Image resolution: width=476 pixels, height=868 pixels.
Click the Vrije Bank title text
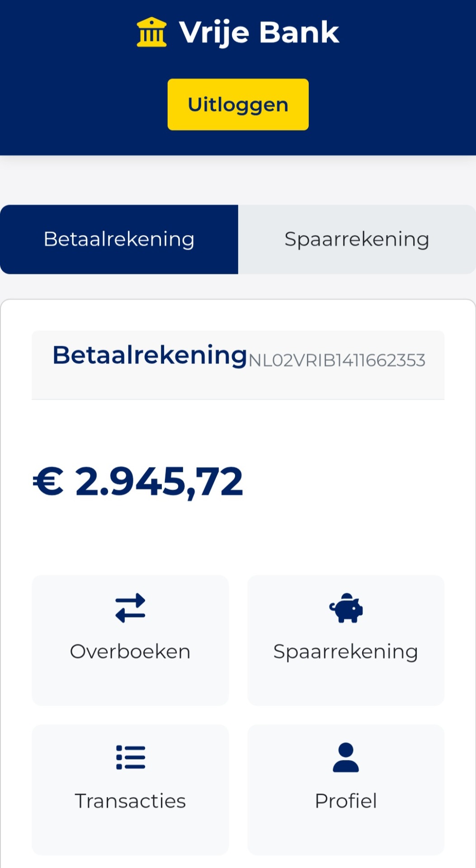coord(259,33)
